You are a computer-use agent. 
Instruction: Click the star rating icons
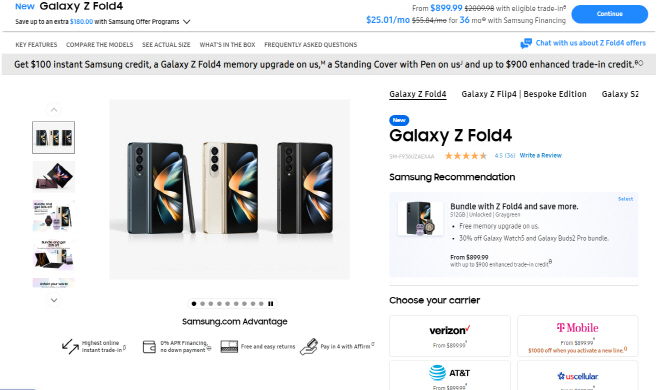(x=466, y=156)
